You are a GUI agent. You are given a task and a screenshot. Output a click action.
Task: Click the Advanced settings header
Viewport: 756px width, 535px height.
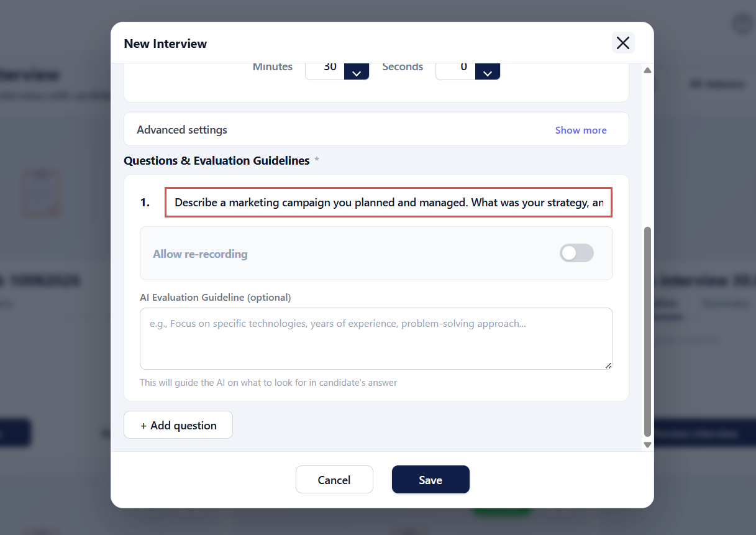tap(376, 129)
